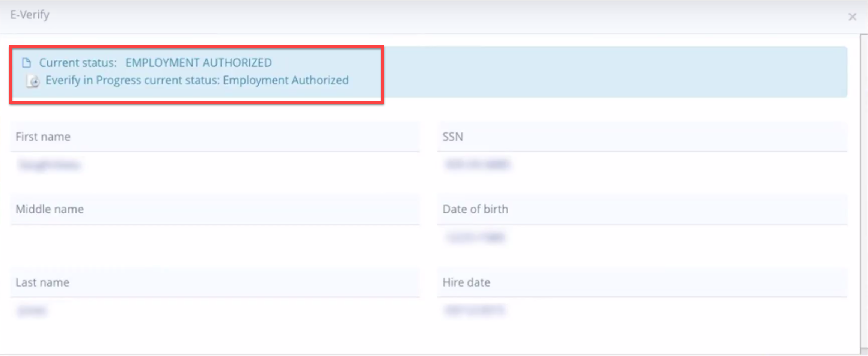Click the E-Verify dialog title
868x356 pixels.
coord(29,15)
